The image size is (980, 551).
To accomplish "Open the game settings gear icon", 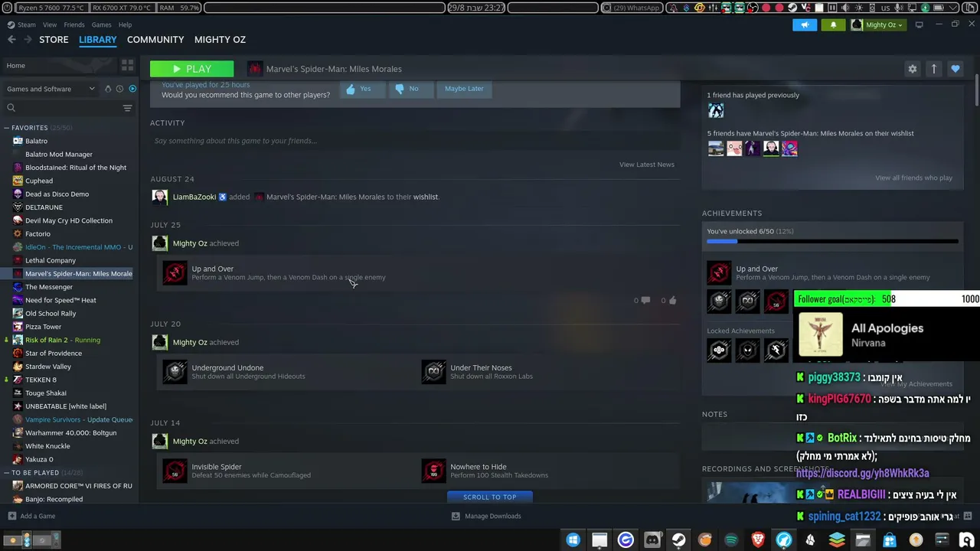I will point(913,69).
